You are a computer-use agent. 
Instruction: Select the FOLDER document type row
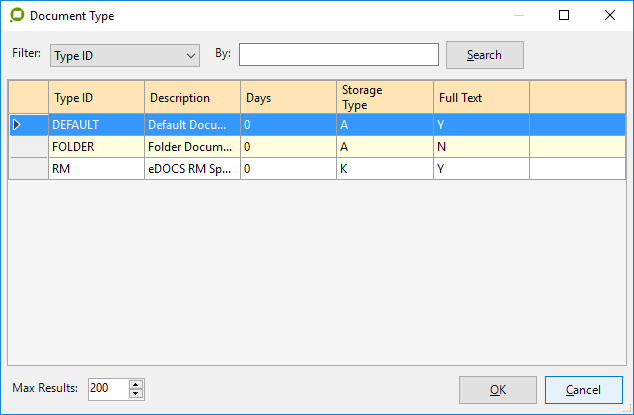click(96, 147)
